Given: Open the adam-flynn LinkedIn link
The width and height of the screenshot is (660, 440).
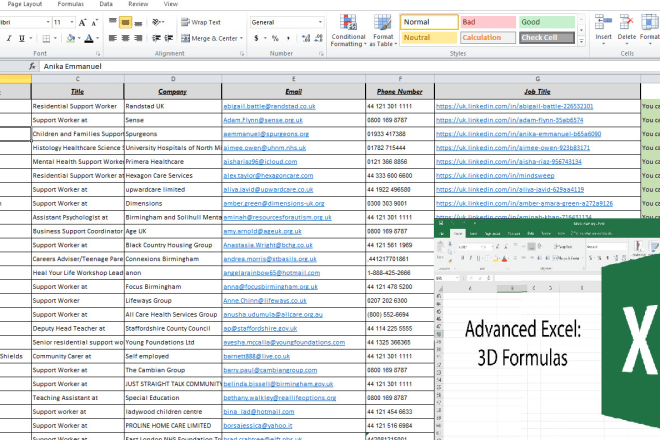Looking at the screenshot, I should pyautogui.click(x=510, y=120).
